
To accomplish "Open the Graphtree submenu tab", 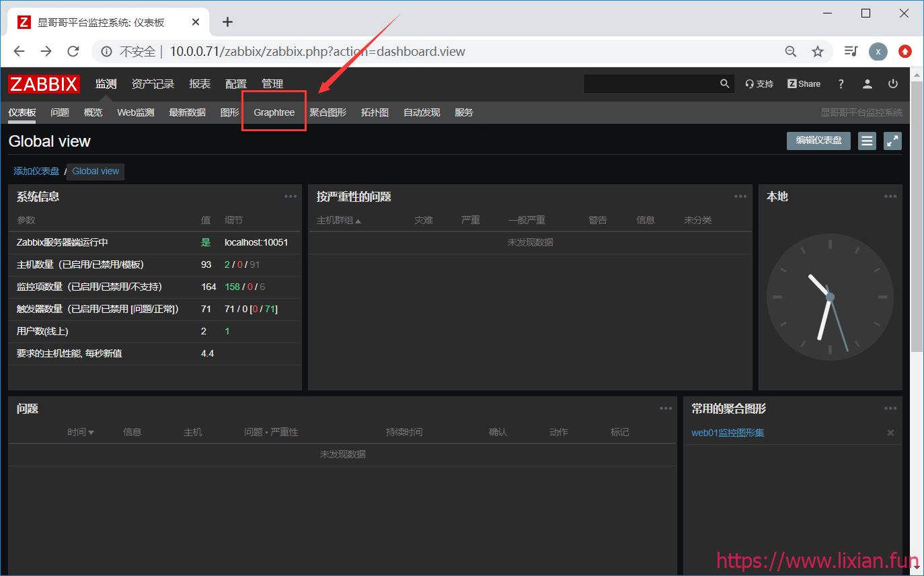I will (x=274, y=112).
